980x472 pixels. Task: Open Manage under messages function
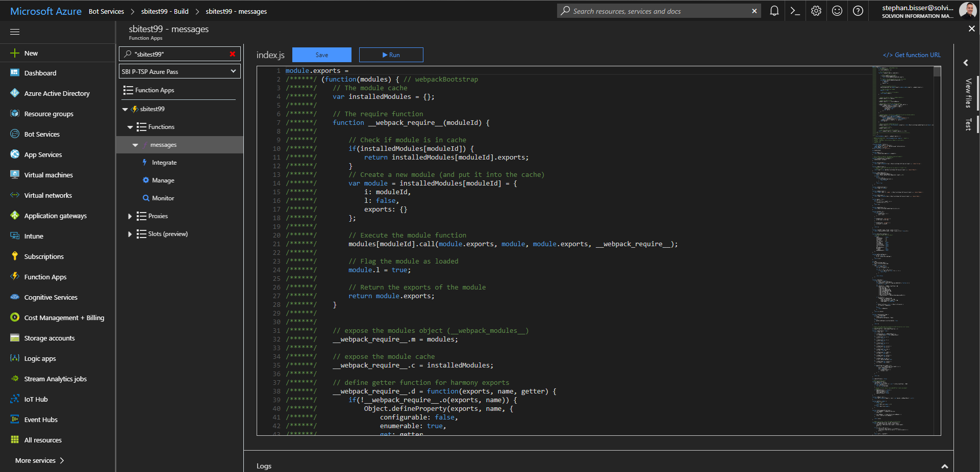[163, 180]
